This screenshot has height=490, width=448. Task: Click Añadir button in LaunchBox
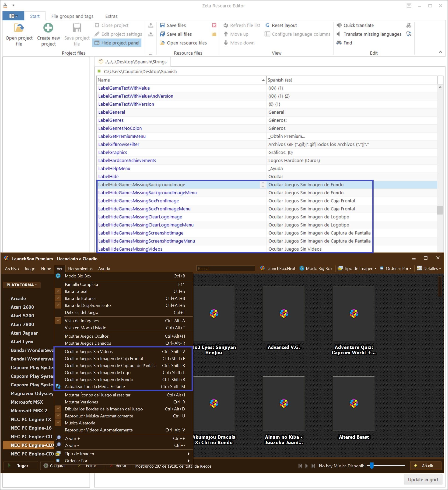[426, 466]
